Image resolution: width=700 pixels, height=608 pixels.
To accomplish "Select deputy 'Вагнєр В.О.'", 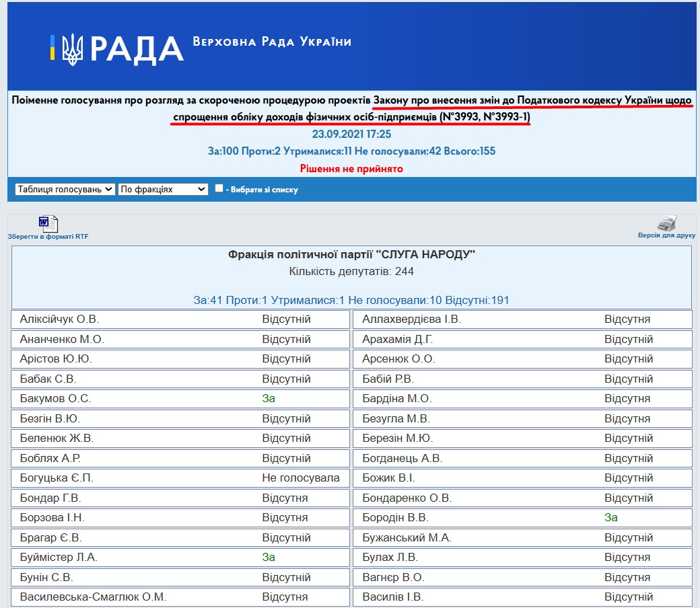I will point(393,578).
